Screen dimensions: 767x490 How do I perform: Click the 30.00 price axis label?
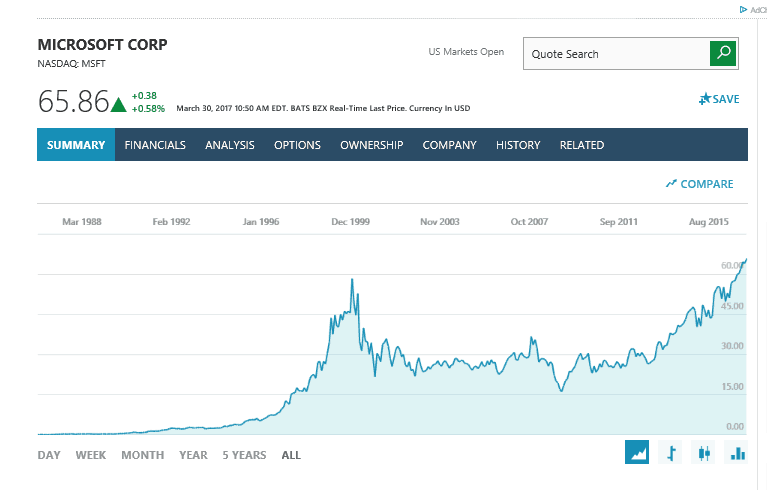732,346
